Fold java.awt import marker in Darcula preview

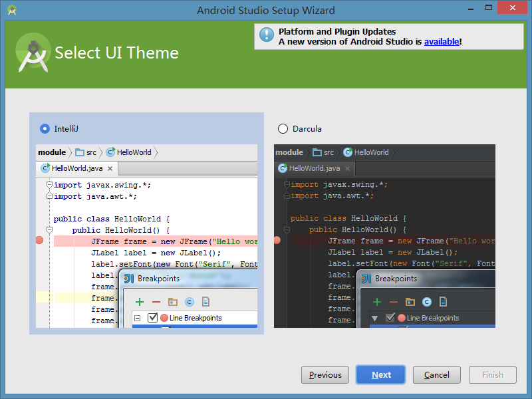coord(287,196)
